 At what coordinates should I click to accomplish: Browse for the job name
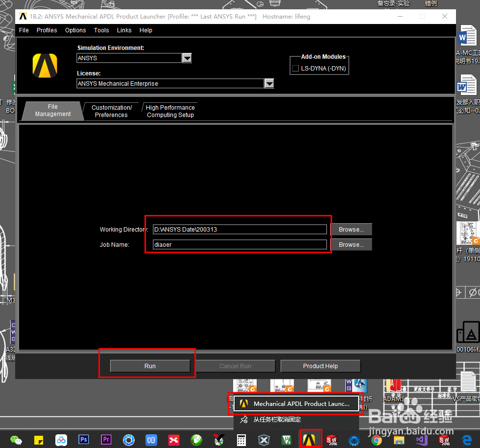pos(352,245)
